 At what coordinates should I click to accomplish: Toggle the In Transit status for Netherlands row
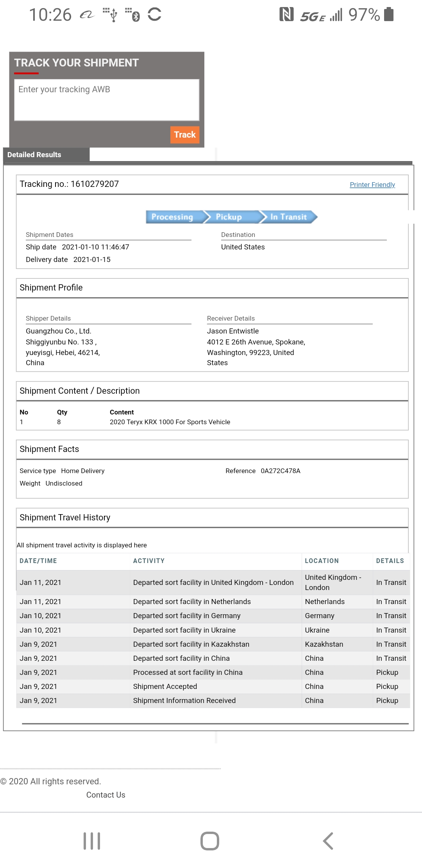click(391, 601)
